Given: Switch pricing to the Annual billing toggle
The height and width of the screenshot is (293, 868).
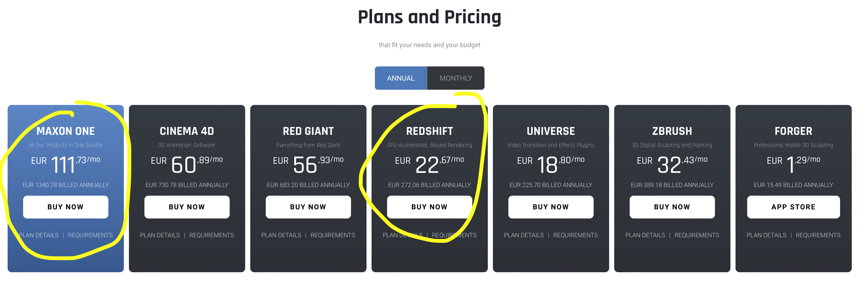Looking at the screenshot, I should (x=401, y=78).
